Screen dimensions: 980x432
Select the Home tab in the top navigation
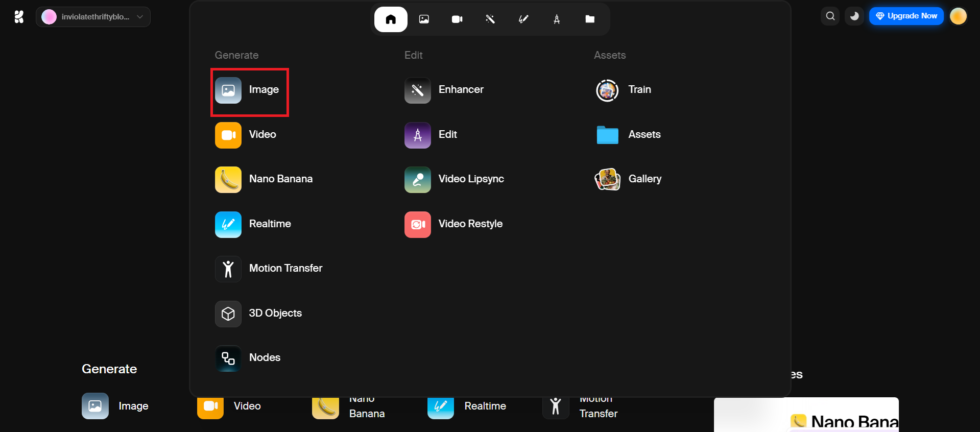[391, 19]
